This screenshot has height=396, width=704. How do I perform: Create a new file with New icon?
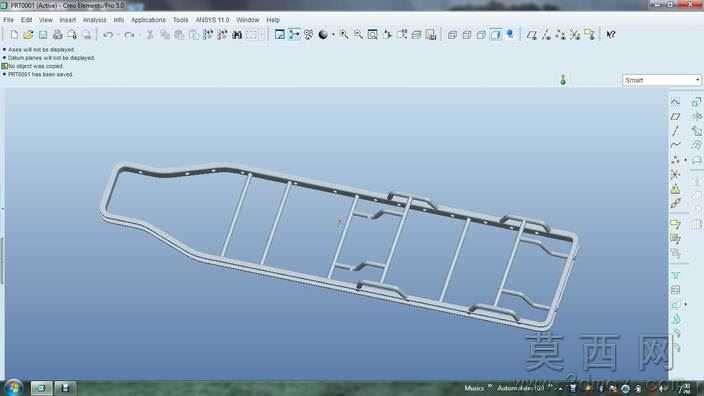pyautogui.click(x=14, y=35)
